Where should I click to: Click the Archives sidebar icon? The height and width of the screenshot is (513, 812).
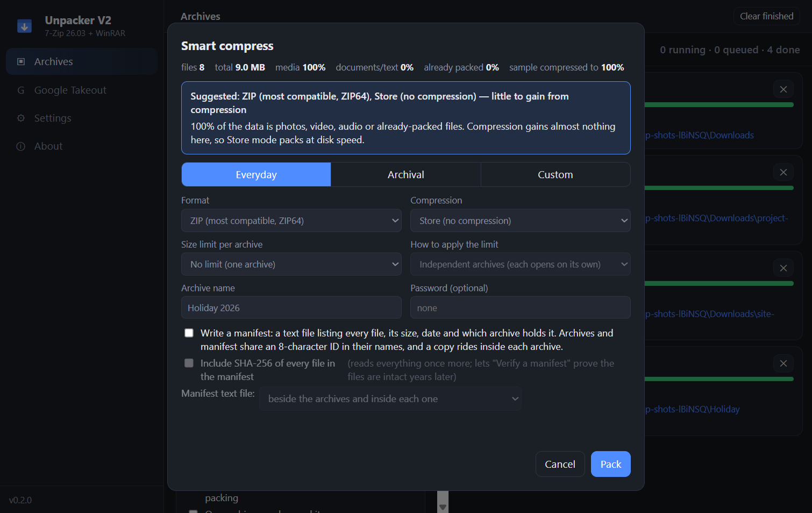coord(21,61)
